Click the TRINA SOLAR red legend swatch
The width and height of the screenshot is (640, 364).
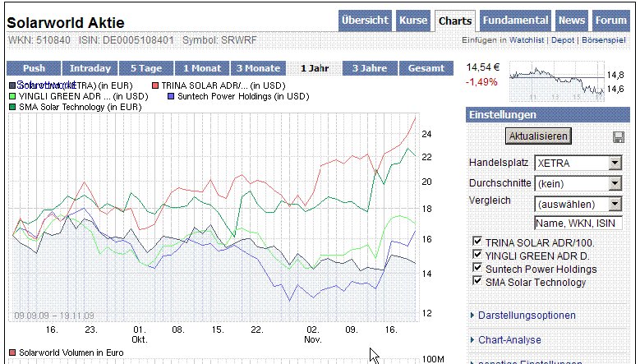155,85
